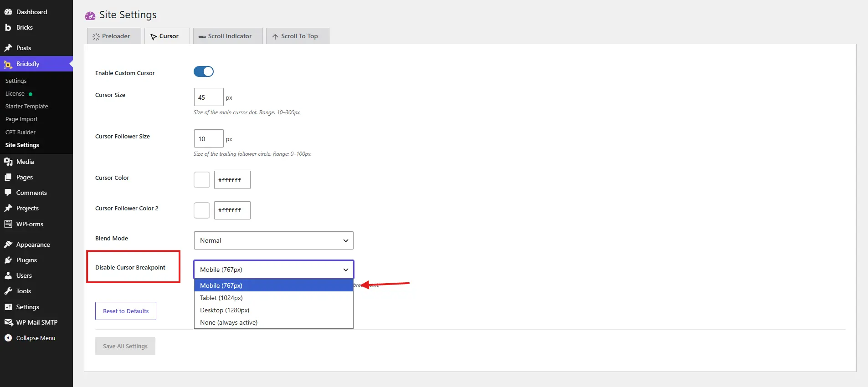The width and height of the screenshot is (868, 387).
Task: Open the Dashboard icon in sidebar
Action: [x=8, y=12]
